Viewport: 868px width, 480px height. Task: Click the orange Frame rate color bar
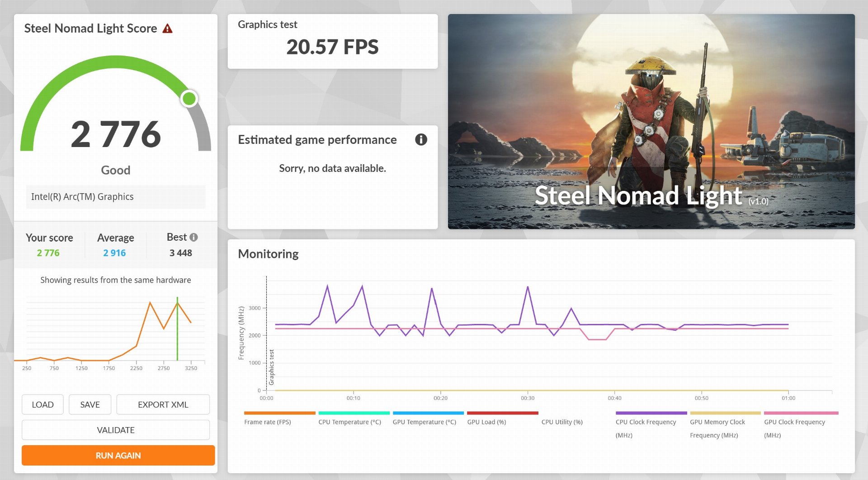pyautogui.click(x=279, y=413)
